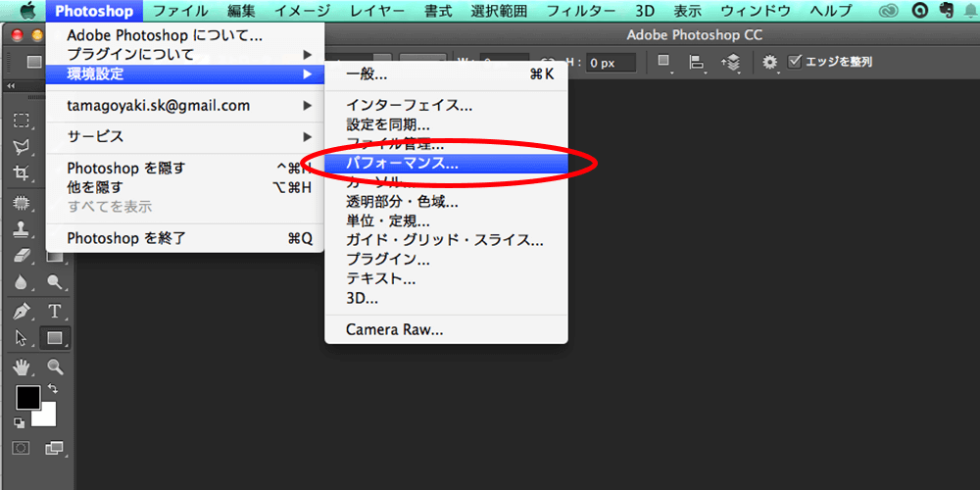Open 透明部分・色域... preferences
The width and height of the screenshot is (980, 490).
446,203
